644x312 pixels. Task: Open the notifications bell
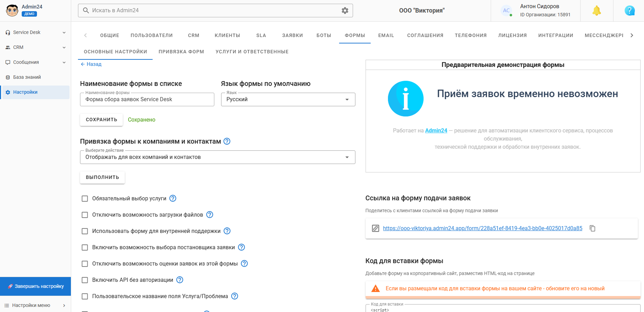[597, 11]
